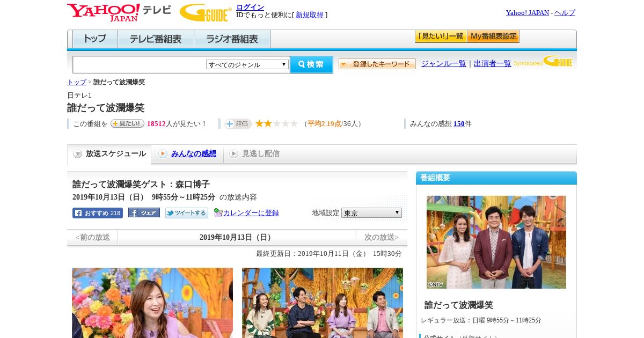
Task: Open the 150 reviews count link
Action: [459, 123]
